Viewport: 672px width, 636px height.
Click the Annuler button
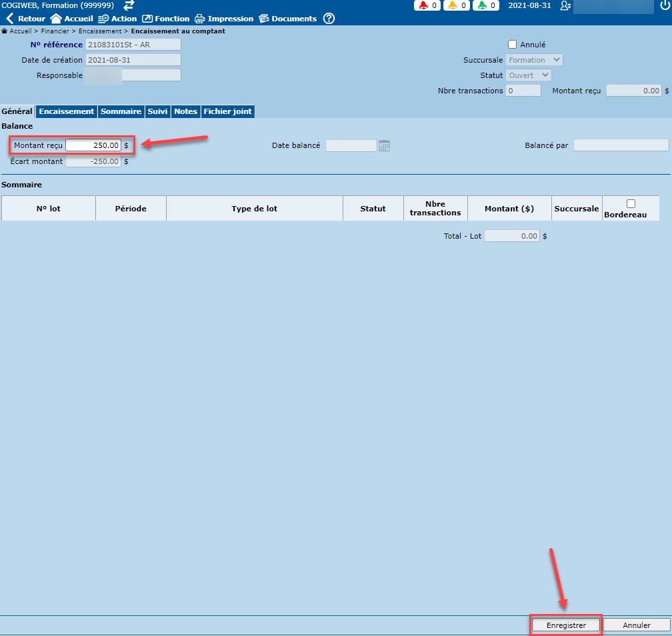636,625
